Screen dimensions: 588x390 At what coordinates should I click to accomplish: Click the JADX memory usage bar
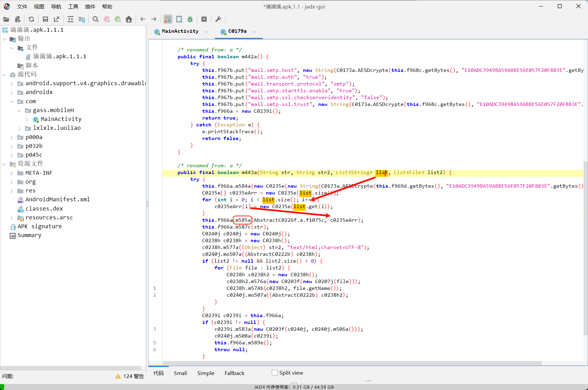pyautogui.click(x=294, y=387)
